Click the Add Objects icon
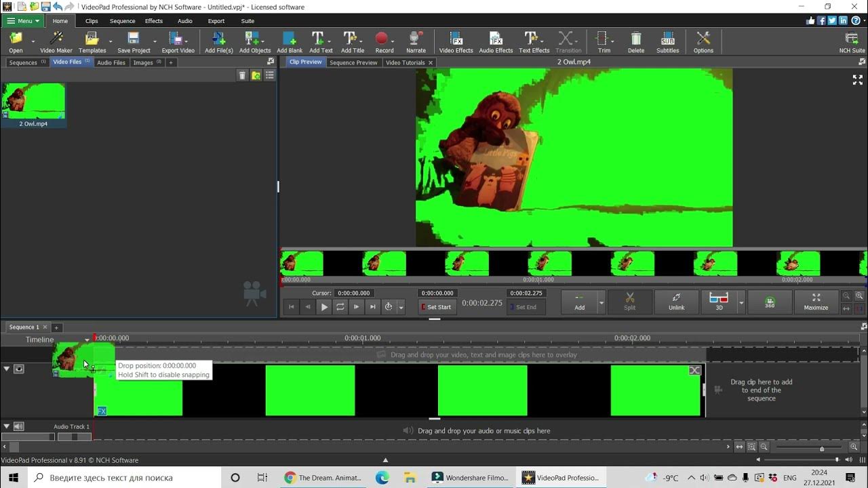The width and height of the screenshot is (868, 488). click(x=255, y=42)
